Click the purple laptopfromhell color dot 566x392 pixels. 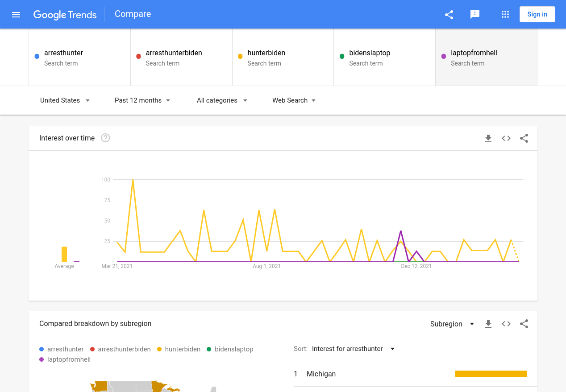(x=444, y=56)
